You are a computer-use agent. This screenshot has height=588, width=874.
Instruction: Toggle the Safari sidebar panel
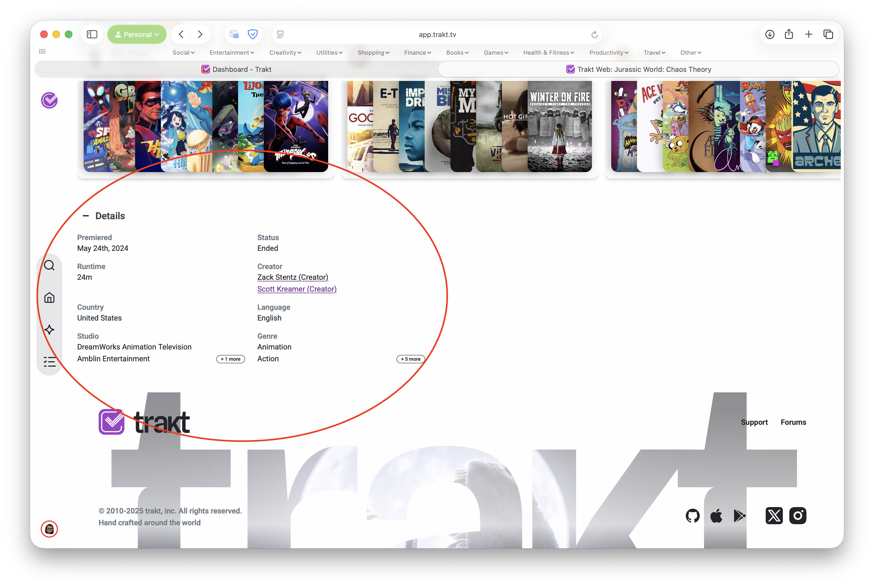pyautogui.click(x=92, y=35)
